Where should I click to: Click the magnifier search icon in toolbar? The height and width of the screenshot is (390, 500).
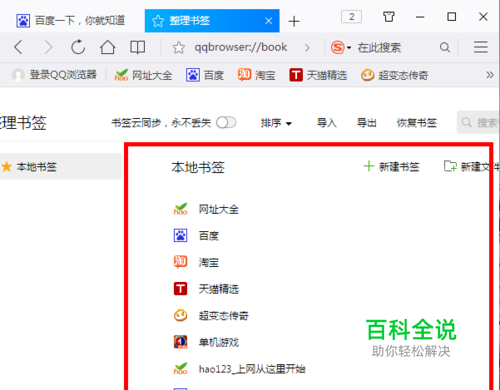(445, 47)
